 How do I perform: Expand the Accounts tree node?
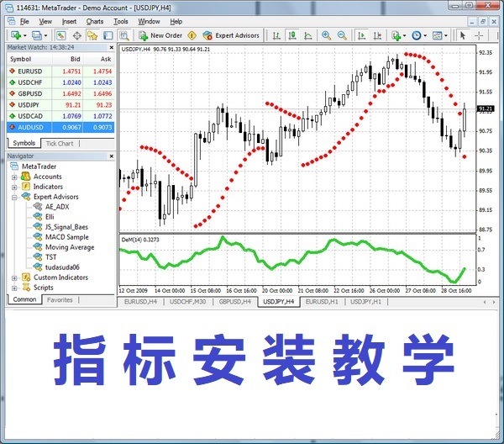click(14, 177)
